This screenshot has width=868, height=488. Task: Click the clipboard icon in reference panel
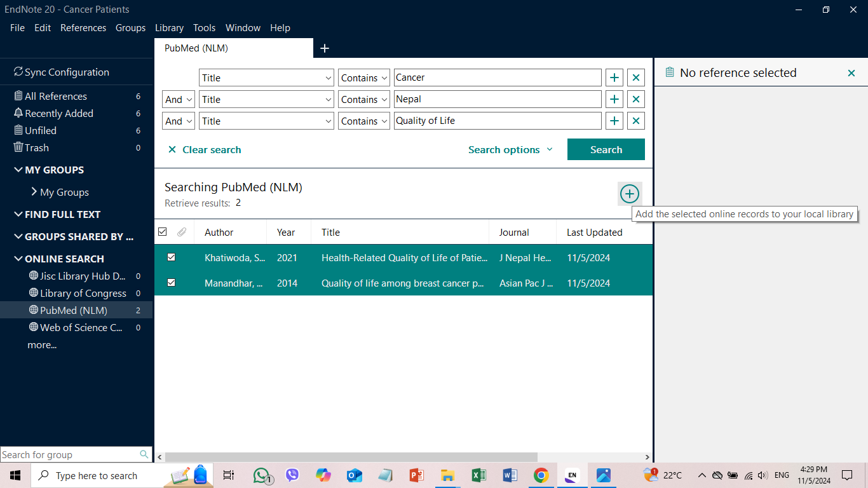coord(669,73)
